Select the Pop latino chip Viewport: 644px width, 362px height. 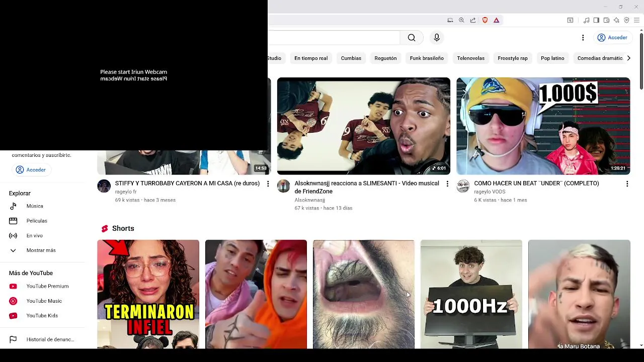pos(552,58)
